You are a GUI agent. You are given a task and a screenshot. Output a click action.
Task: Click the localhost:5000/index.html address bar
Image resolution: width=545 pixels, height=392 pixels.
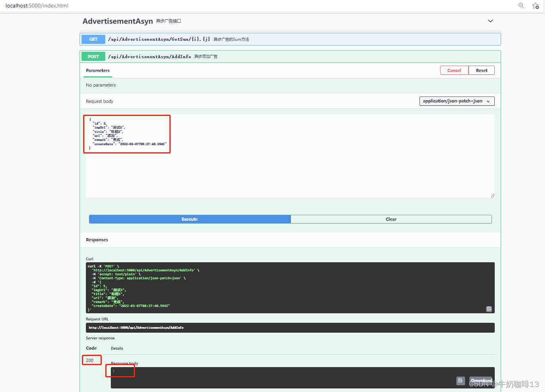pyautogui.click(x=37, y=6)
